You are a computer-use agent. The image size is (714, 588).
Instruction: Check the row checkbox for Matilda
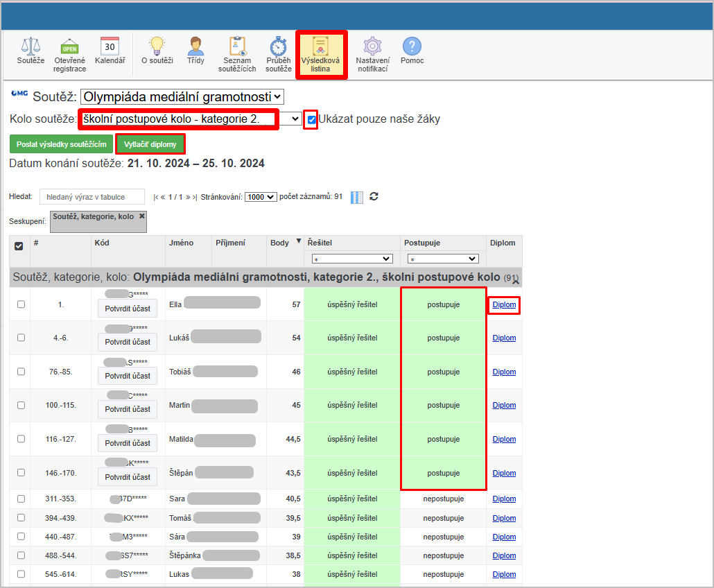pos(21,439)
